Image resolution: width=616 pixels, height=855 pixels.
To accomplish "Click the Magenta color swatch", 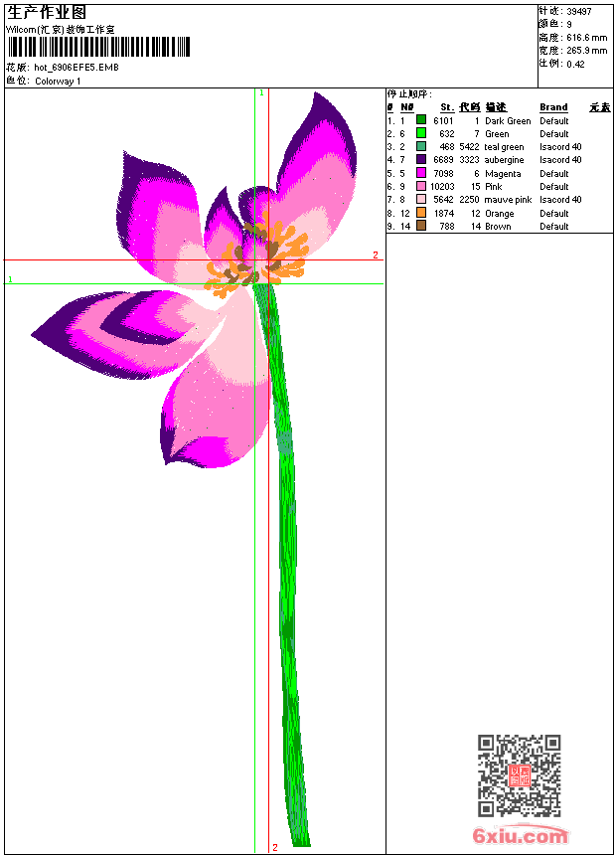I will pos(421,173).
